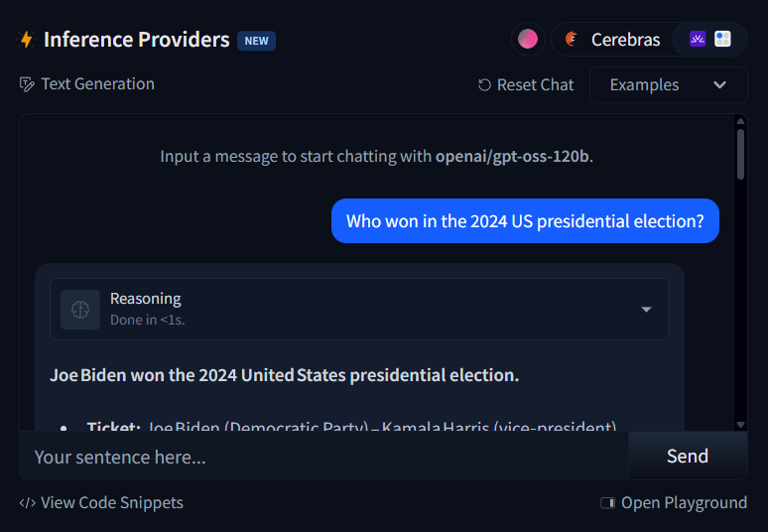Viewport: 768px width, 532px height.
Task: Open the Text Generation task link
Action: click(x=97, y=84)
